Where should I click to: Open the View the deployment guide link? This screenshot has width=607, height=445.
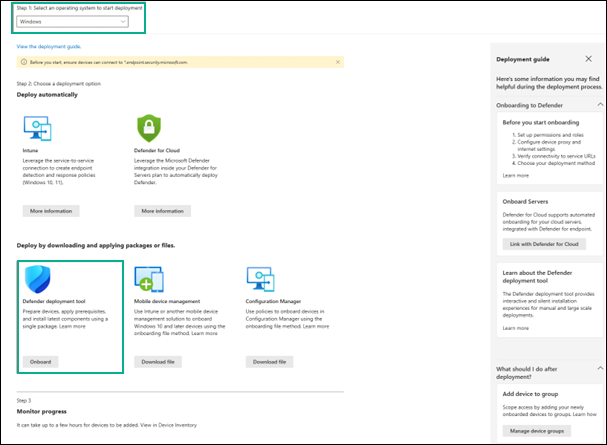(x=49, y=46)
